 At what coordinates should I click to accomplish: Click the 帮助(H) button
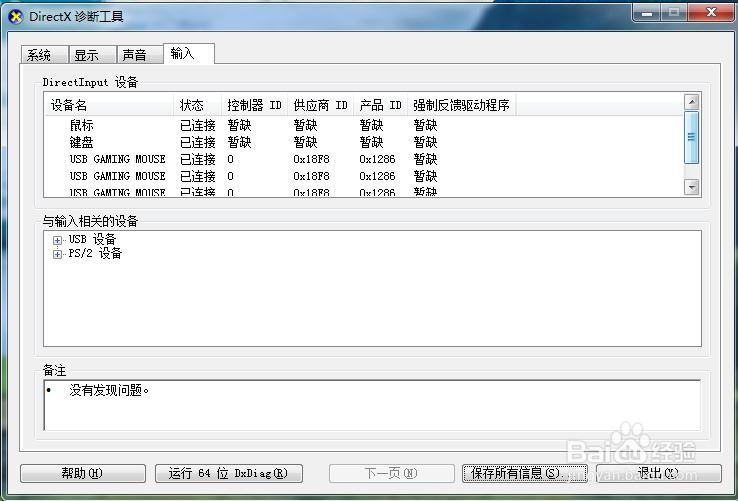[83, 473]
